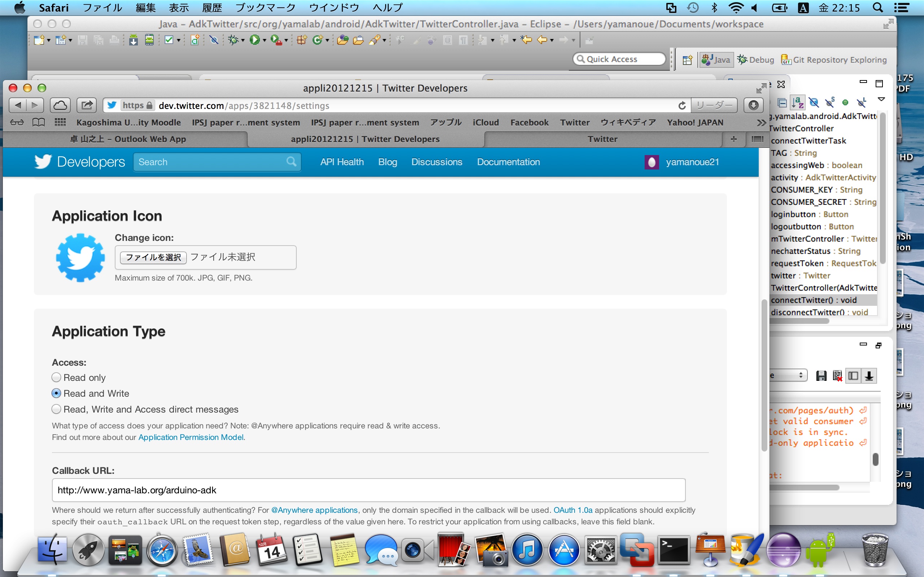Open Safari's Downloads button
The width and height of the screenshot is (924, 577).
tap(753, 105)
